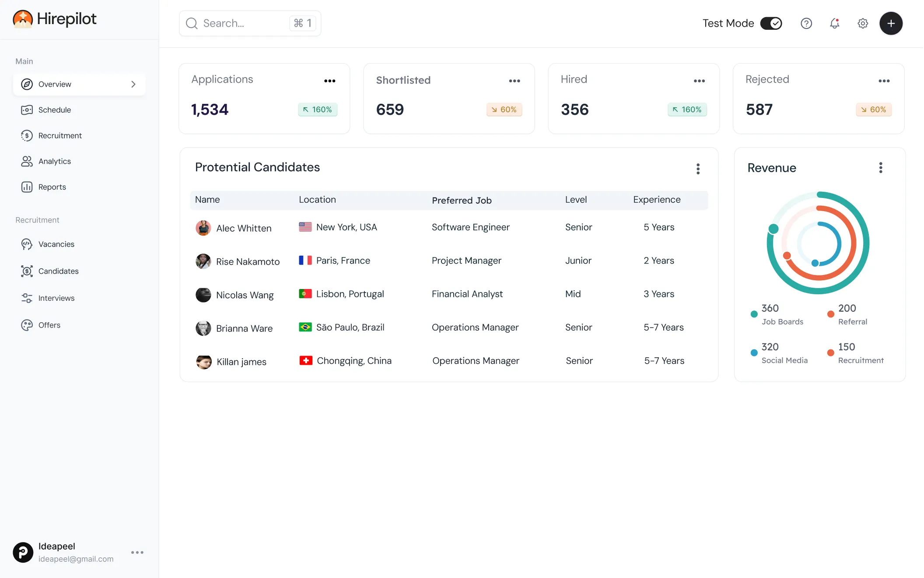Viewport: 924px width, 578px height.
Task: Open Ideapeel account options ellipsis
Action: 137,553
